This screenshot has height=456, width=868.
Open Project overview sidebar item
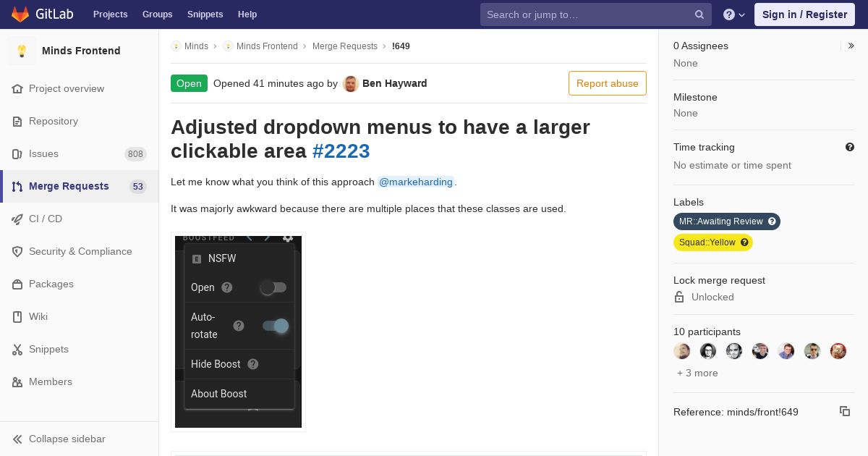point(80,88)
